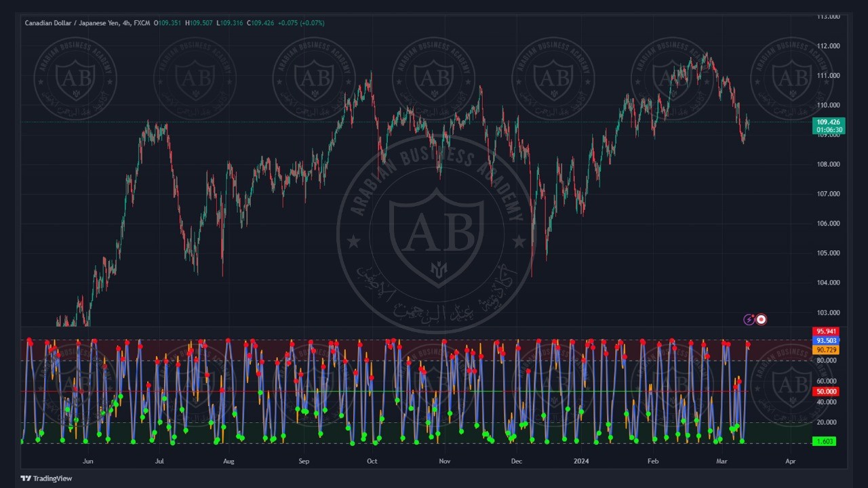Click the Mar label on time axis
This screenshot has height=488, width=868.
pyautogui.click(x=722, y=462)
